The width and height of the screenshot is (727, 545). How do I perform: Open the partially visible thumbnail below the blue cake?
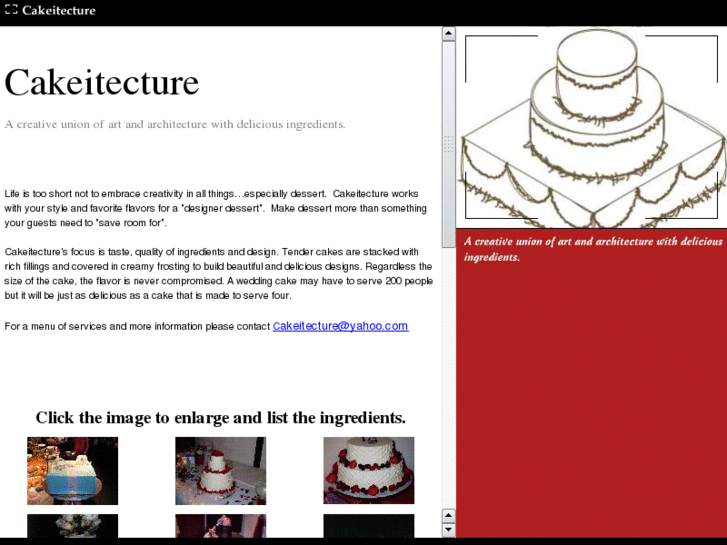[x=72, y=526]
